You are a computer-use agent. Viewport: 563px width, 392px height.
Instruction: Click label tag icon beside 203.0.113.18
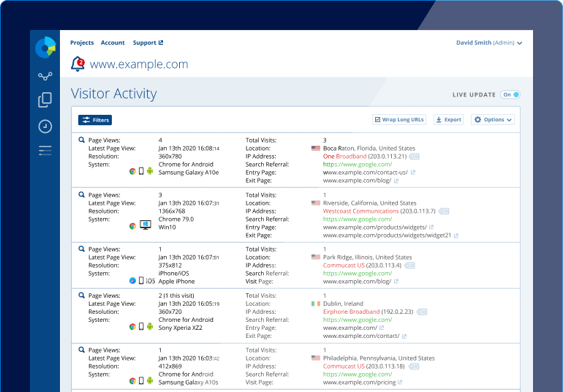coord(414,366)
